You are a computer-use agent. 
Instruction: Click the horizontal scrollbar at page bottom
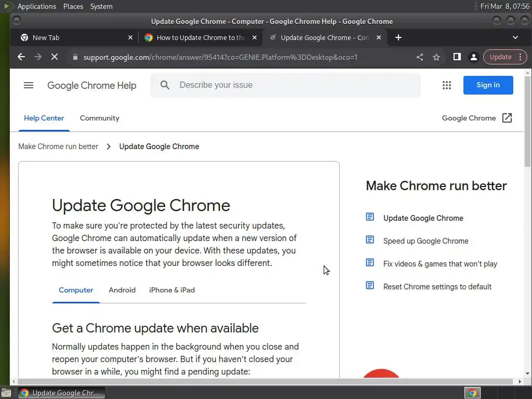pos(264,381)
